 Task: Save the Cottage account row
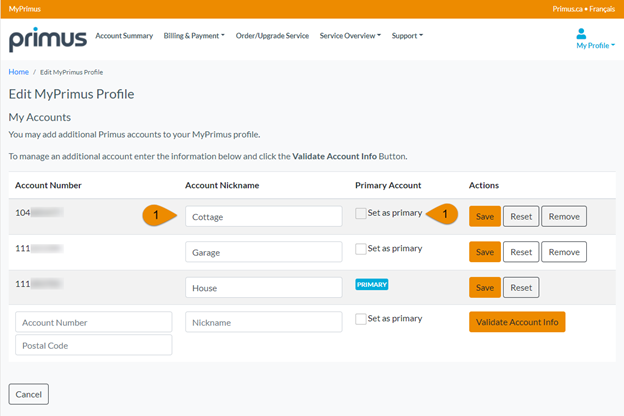(x=485, y=216)
